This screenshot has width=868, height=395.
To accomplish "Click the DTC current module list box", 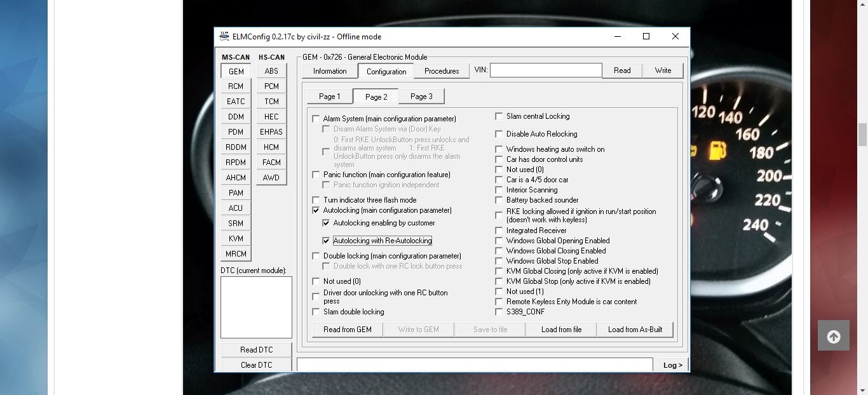I will click(256, 307).
